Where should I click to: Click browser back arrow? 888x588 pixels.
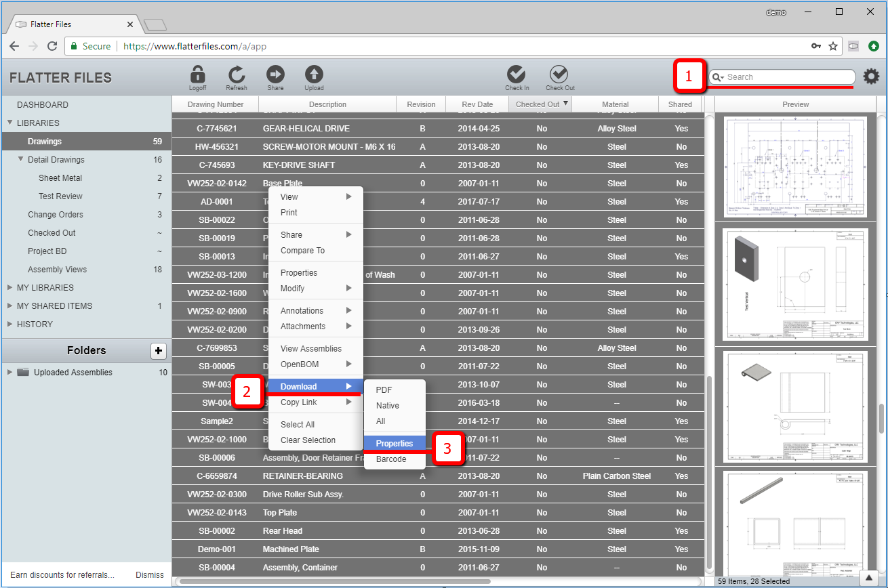(14, 46)
